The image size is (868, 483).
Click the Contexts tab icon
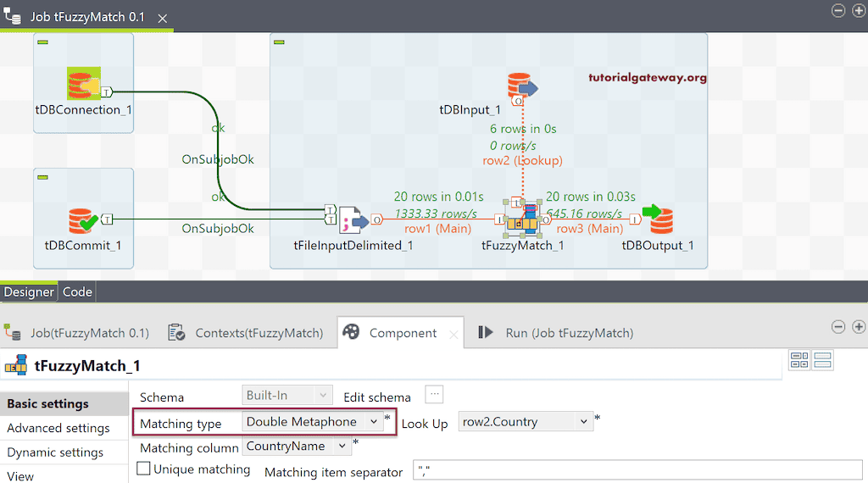coord(176,332)
